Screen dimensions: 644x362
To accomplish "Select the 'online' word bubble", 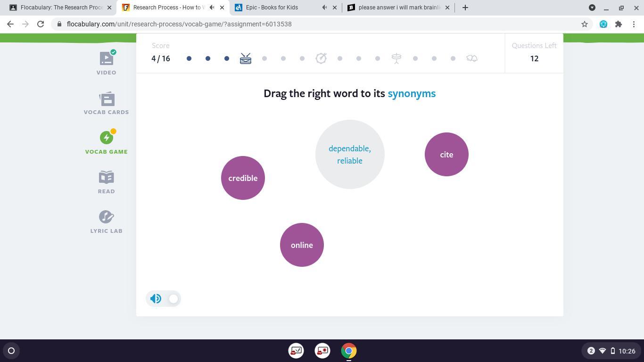I will [302, 245].
